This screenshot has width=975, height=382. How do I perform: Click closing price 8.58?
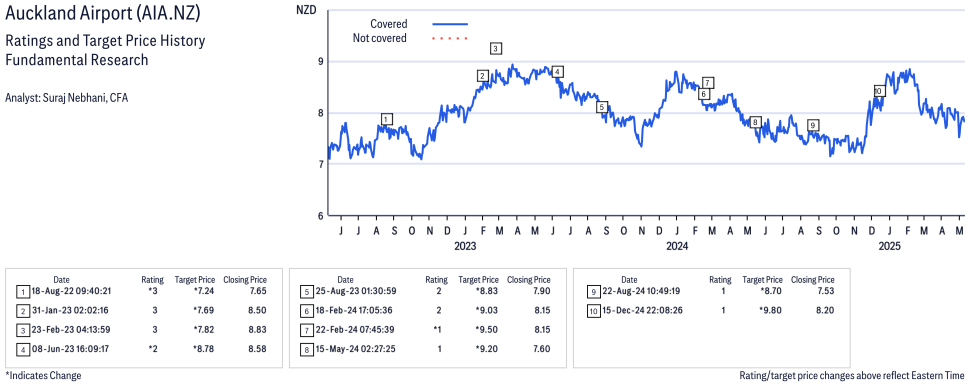257,349
